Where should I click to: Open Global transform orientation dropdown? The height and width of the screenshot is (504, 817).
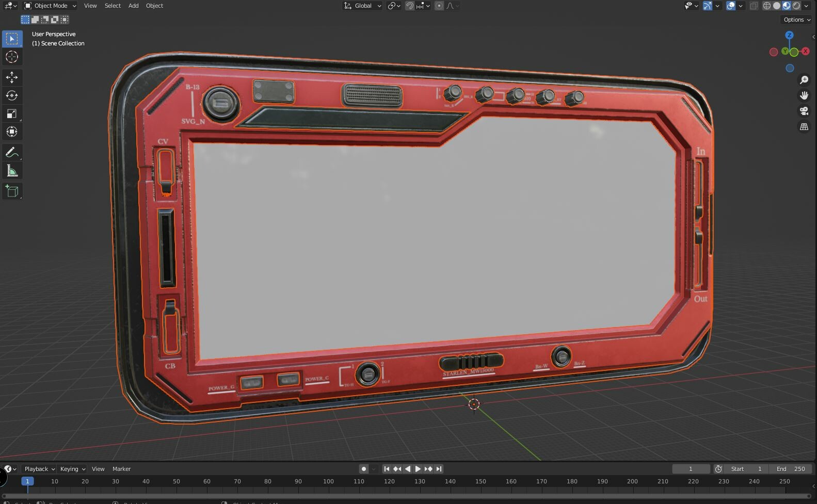(x=363, y=6)
